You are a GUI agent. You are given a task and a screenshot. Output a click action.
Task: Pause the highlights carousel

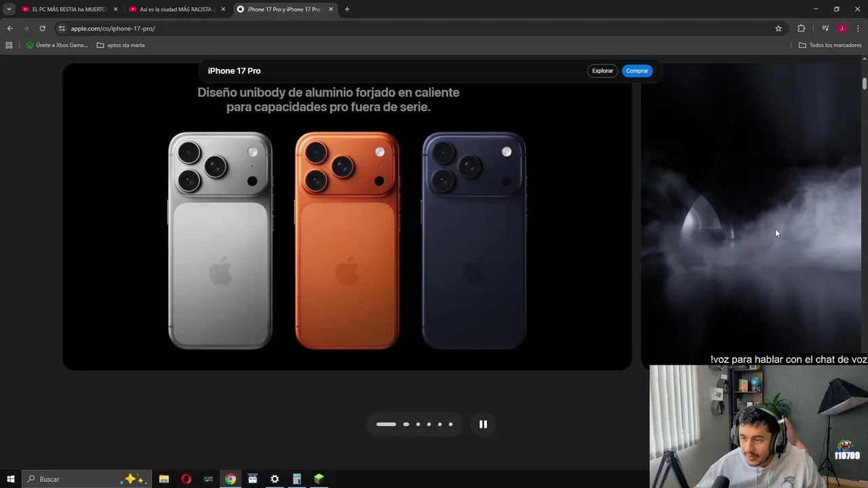[483, 424]
